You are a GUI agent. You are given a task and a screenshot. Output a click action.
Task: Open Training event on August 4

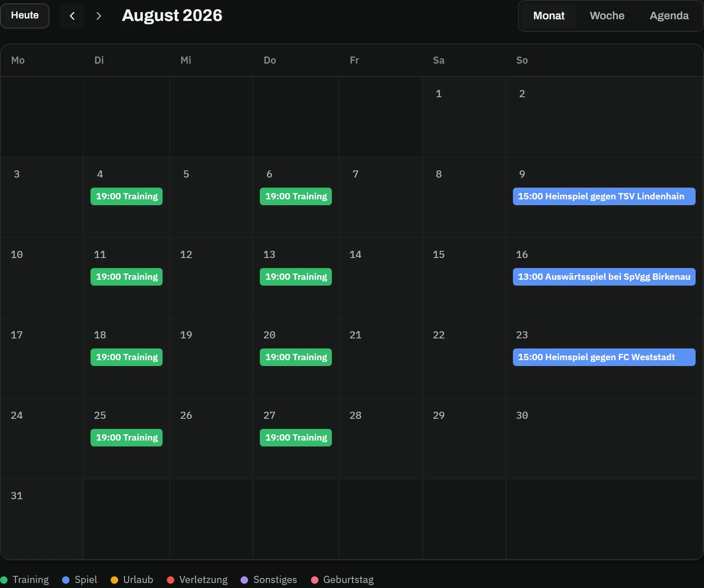pyautogui.click(x=127, y=196)
